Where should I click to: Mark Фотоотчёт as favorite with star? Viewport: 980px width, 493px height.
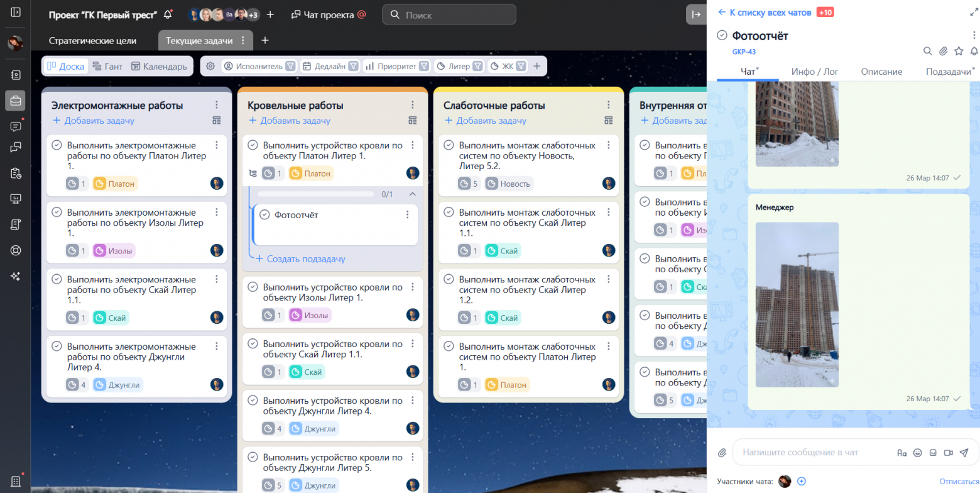click(x=959, y=51)
